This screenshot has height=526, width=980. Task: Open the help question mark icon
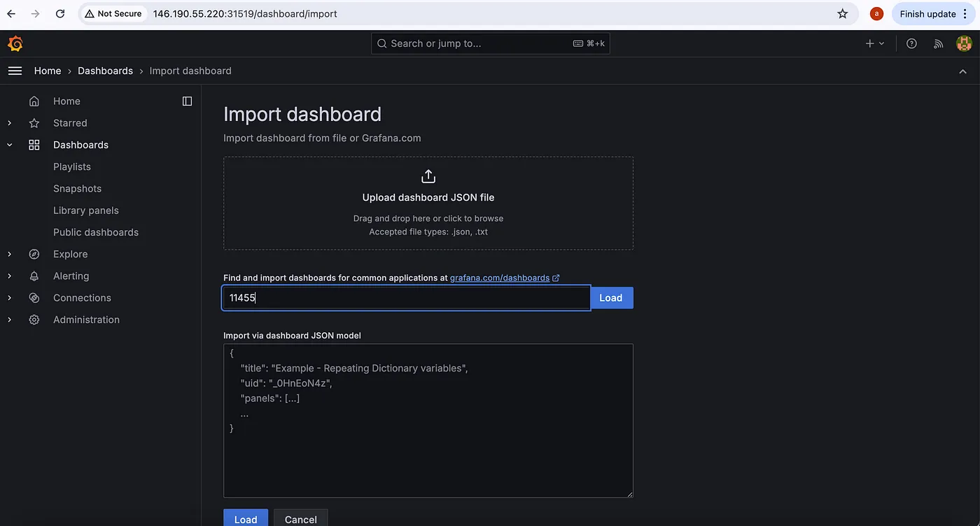pyautogui.click(x=911, y=43)
